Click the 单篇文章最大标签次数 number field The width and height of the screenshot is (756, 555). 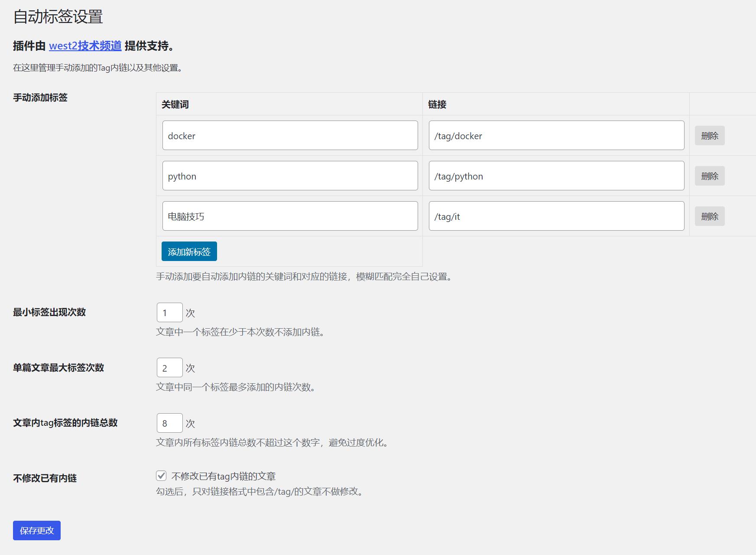click(170, 368)
